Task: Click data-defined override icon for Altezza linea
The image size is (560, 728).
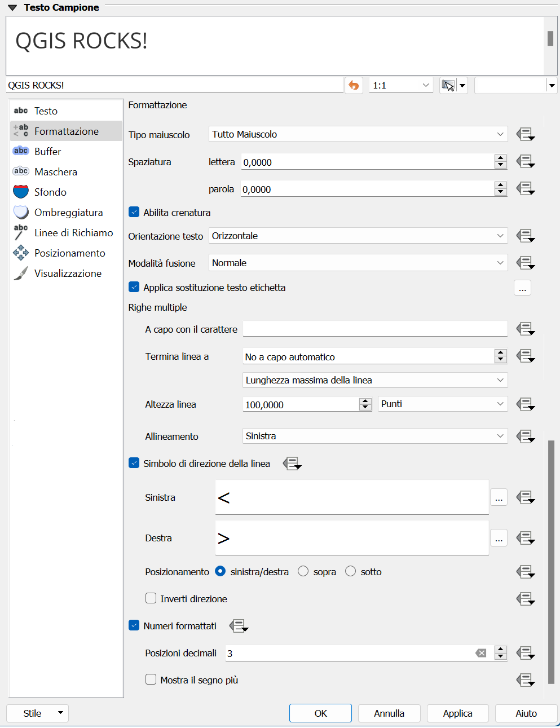Action: click(525, 404)
